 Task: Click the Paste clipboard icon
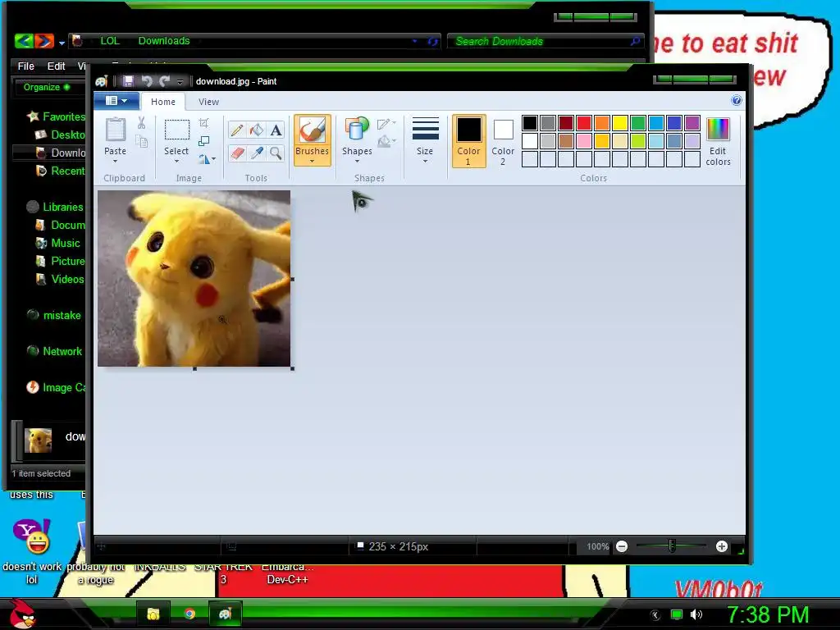coord(115,130)
